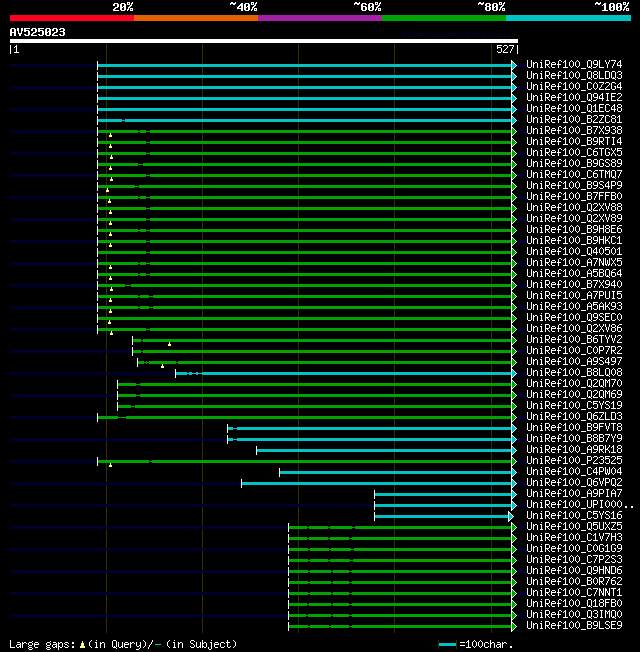This screenshot has height=652, width=640.
Task: Select the UniRef100_B8B7Y9 label
Action: [x=574, y=439]
